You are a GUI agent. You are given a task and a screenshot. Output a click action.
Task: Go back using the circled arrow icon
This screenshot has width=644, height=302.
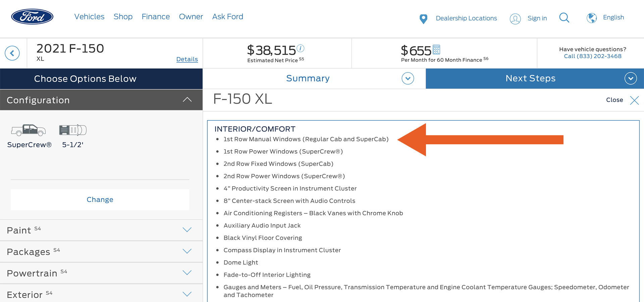click(x=12, y=53)
